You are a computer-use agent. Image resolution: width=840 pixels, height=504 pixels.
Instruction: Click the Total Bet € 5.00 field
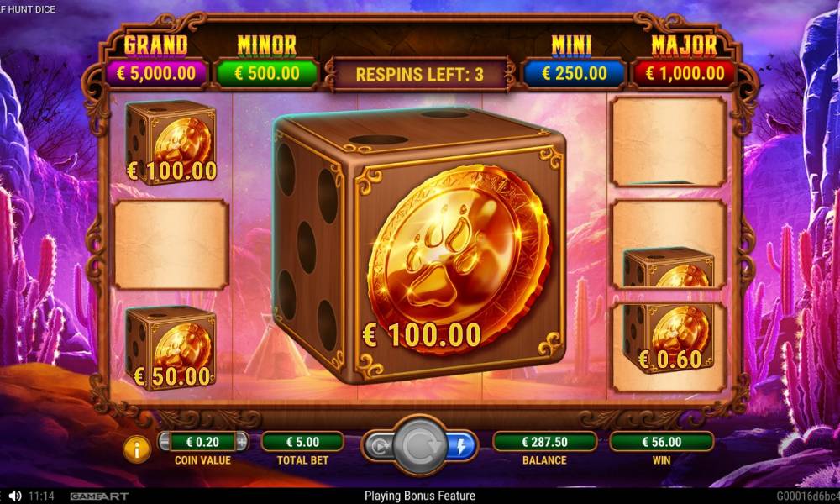coord(302,442)
